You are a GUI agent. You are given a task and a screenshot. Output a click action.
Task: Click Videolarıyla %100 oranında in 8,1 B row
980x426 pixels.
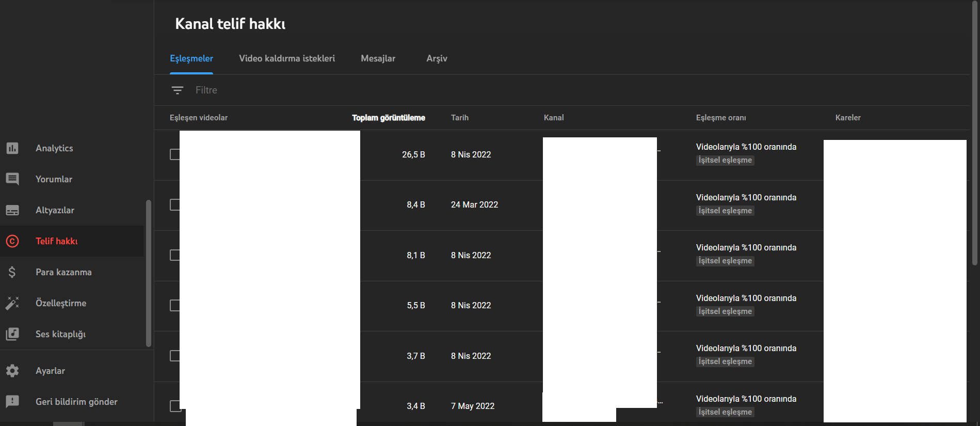tap(746, 247)
